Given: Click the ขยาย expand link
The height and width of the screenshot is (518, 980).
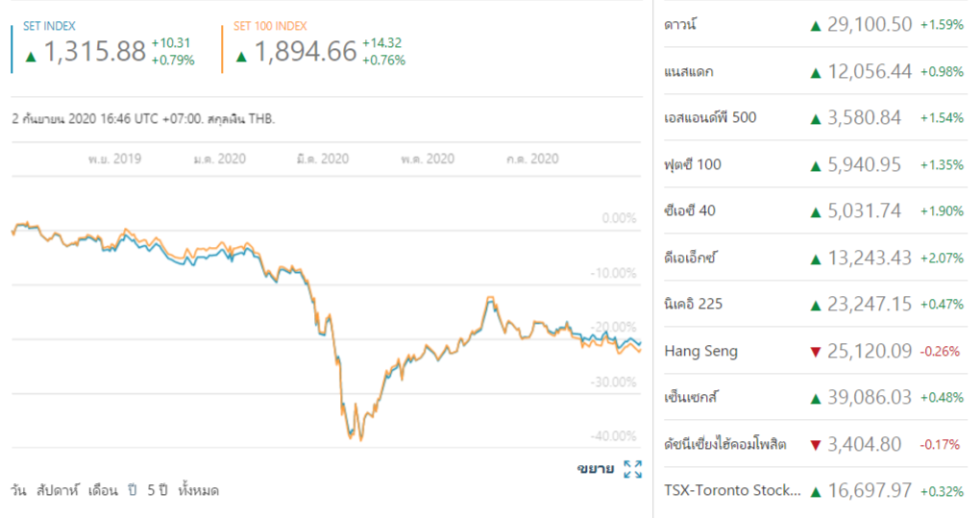Looking at the screenshot, I should pos(595,469).
